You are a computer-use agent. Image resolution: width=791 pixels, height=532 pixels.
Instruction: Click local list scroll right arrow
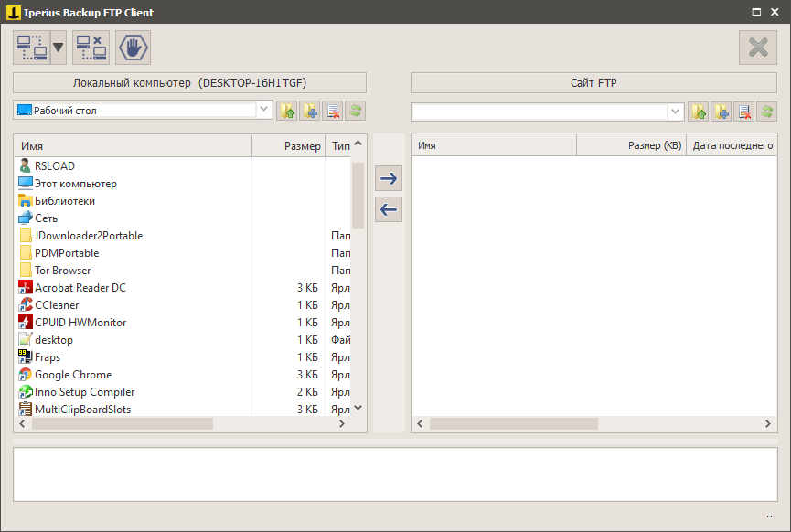coord(342,424)
